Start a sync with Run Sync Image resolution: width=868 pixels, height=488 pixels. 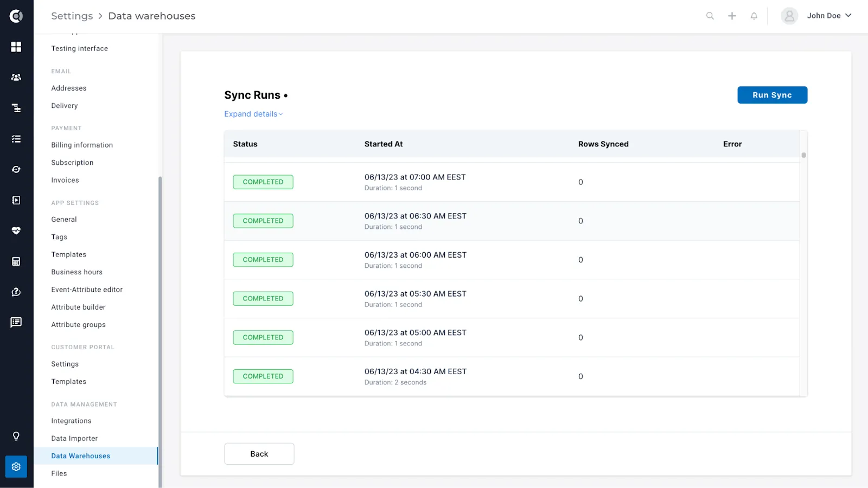click(772, 95)
